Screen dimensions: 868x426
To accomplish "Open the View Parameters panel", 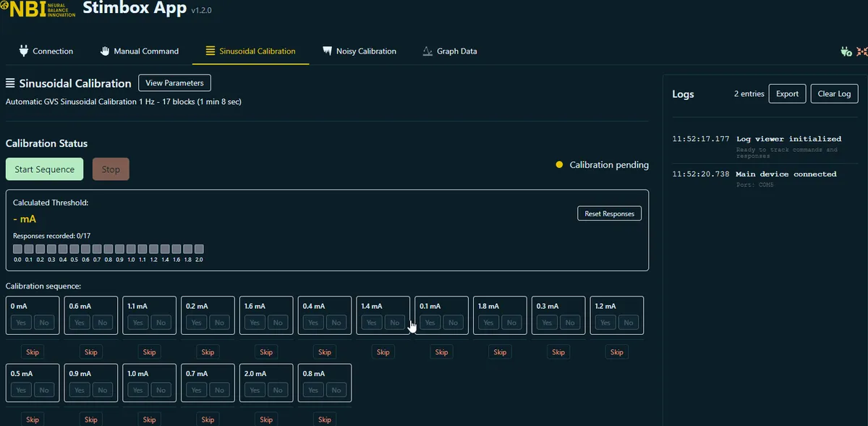I will (x=174, y=83).
